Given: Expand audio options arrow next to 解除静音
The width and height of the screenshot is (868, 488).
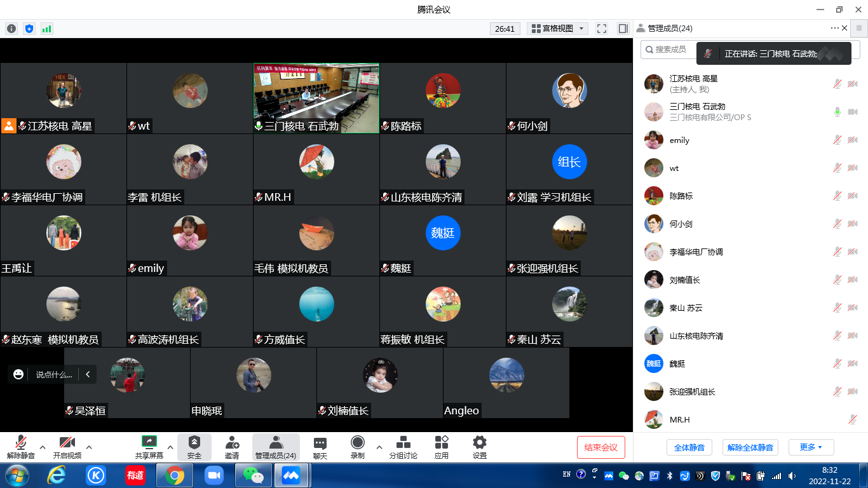Looking at the screenshot, I should click(43, 447).
